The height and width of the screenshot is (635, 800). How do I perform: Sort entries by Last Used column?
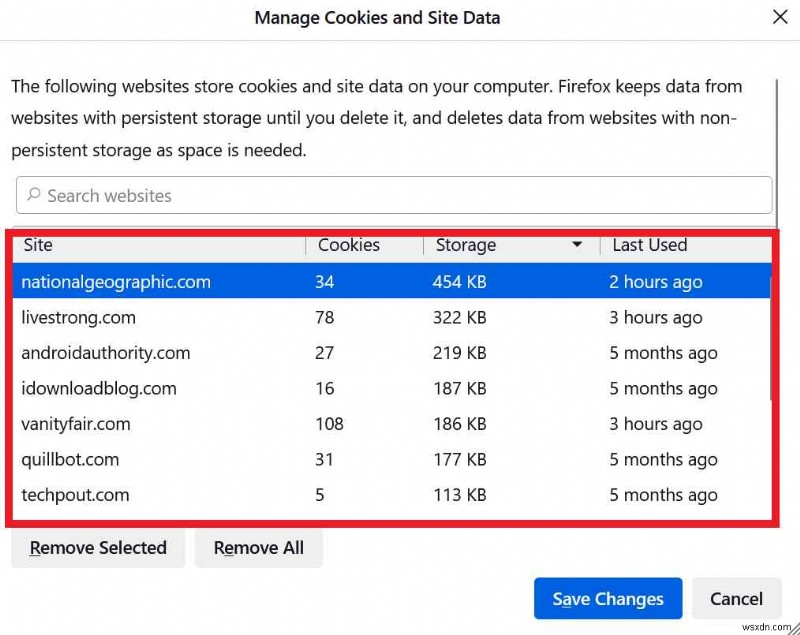pyautogui.click(x=648, y=245)
